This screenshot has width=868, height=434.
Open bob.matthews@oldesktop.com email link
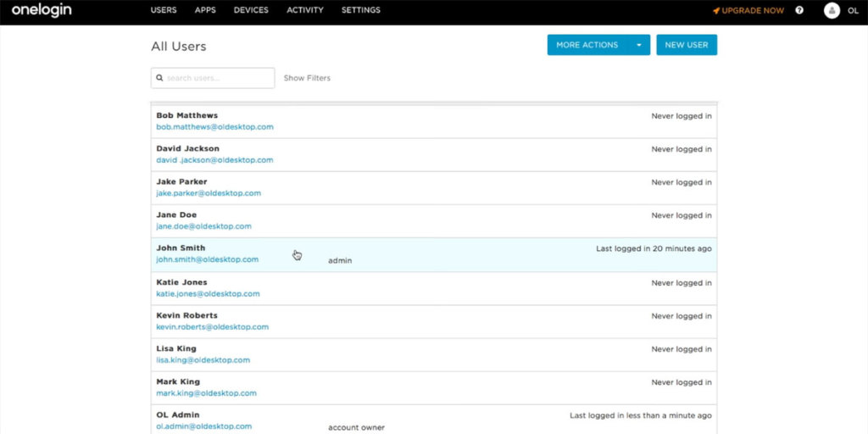(214, 127)
